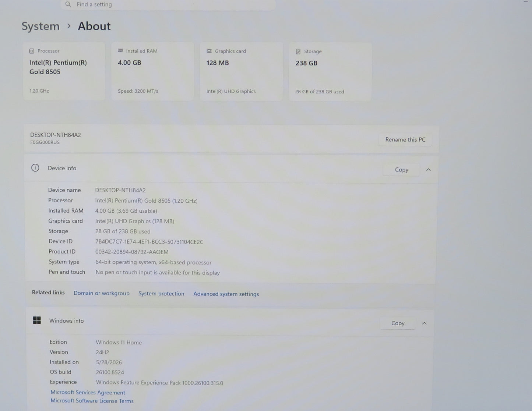This screenshot has height=411, width=532.
Task: Click the F0GG000RUS model text
Action: coord(45,142)
